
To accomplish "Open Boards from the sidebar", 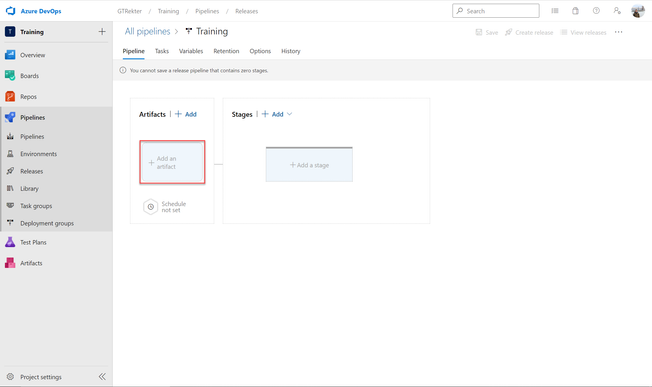I will coord(29,76).
